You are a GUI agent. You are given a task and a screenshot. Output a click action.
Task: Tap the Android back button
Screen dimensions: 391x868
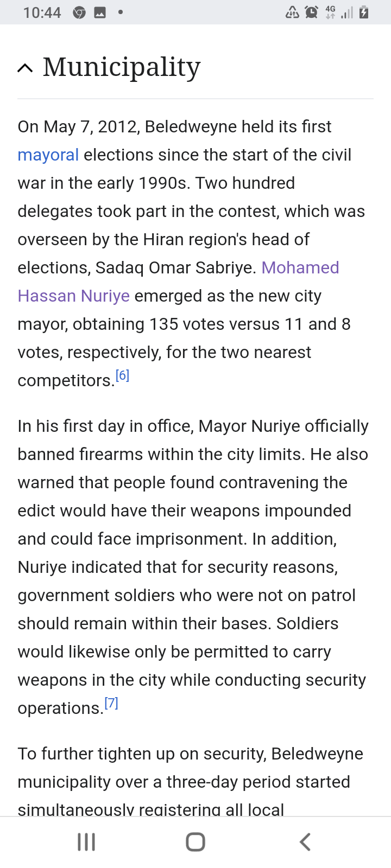click(x=305, y=842)
